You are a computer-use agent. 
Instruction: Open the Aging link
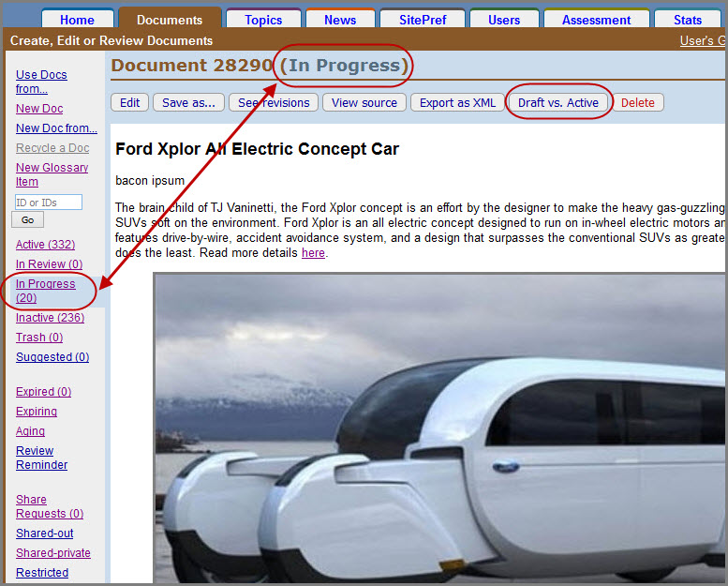tap(31, 430)
